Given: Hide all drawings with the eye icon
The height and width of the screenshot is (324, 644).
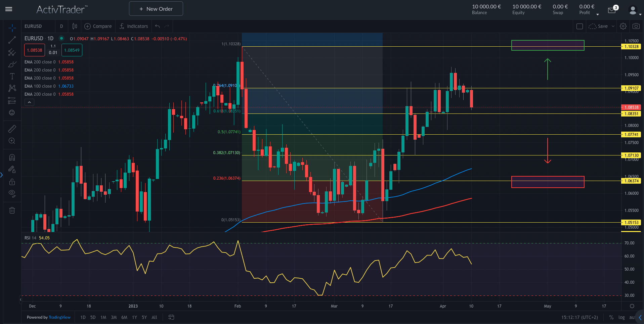Looking at the screenshot, I should (12, 193).
